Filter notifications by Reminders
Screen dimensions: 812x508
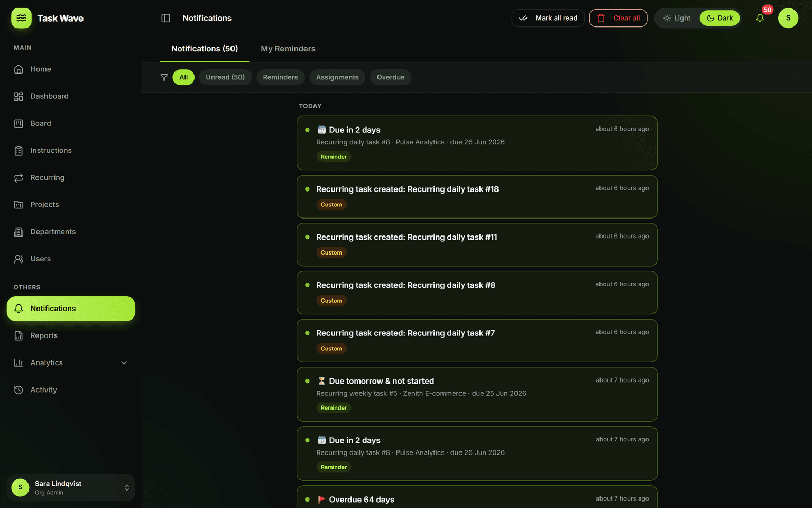[x=280, y=77]
